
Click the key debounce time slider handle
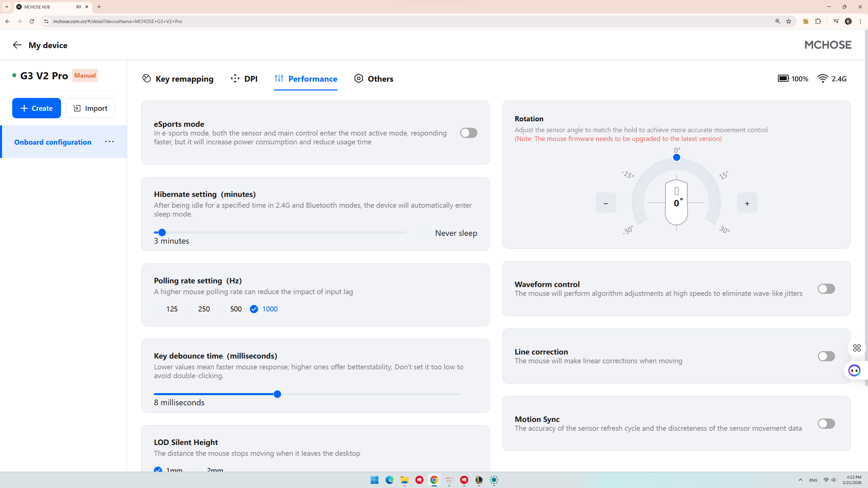[277, 394]
